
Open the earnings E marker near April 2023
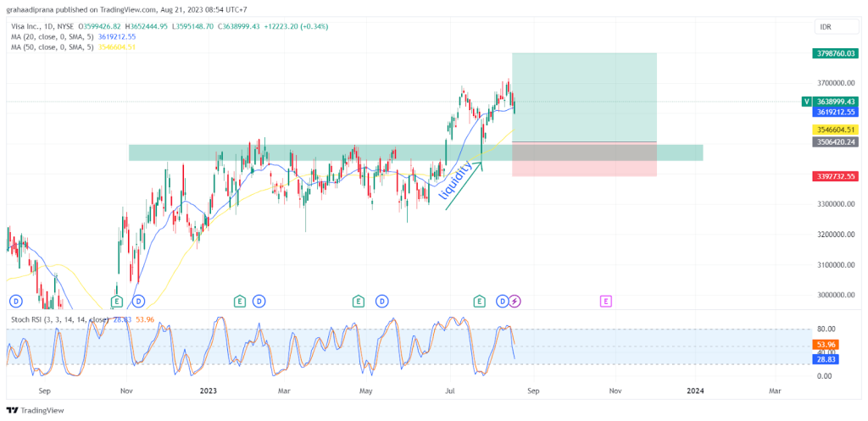[x=359, y=302]
